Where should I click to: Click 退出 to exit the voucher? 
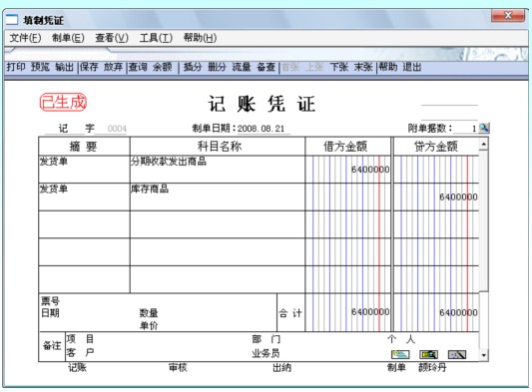[x=412, y=67]
